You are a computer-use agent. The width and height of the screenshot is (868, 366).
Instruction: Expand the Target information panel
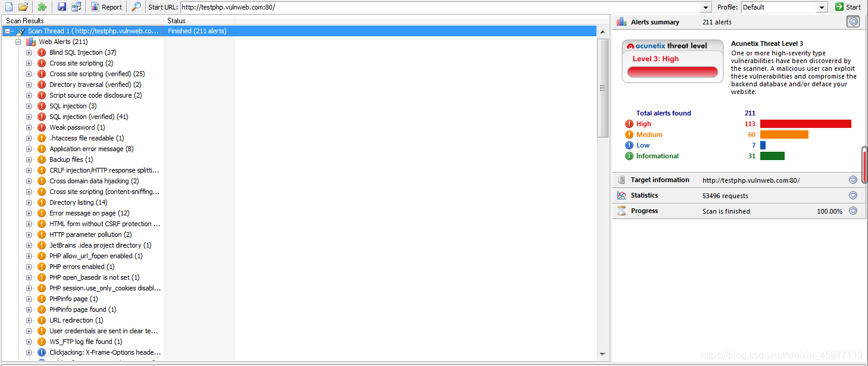click(853, 180)
